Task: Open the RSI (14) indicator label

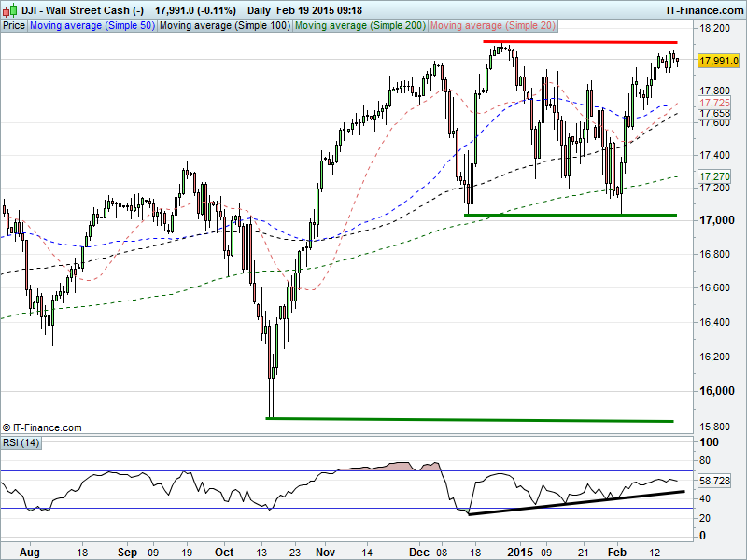Action: 21,441
